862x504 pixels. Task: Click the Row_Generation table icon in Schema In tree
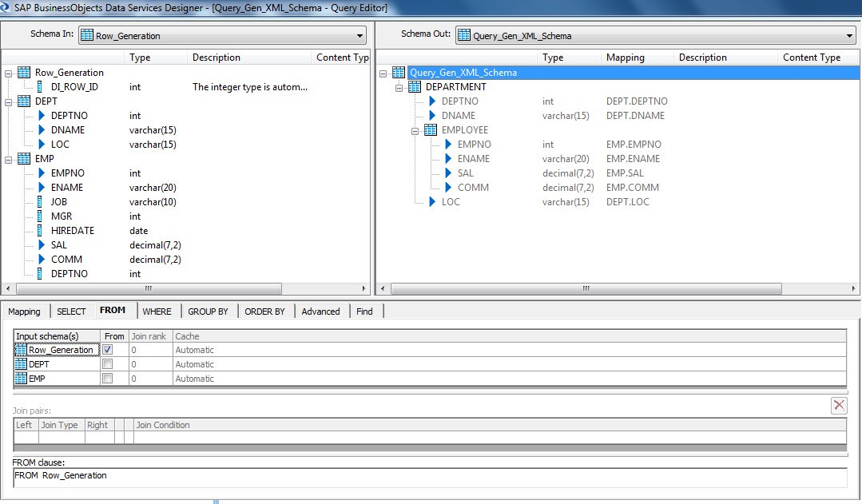point(24,73)
